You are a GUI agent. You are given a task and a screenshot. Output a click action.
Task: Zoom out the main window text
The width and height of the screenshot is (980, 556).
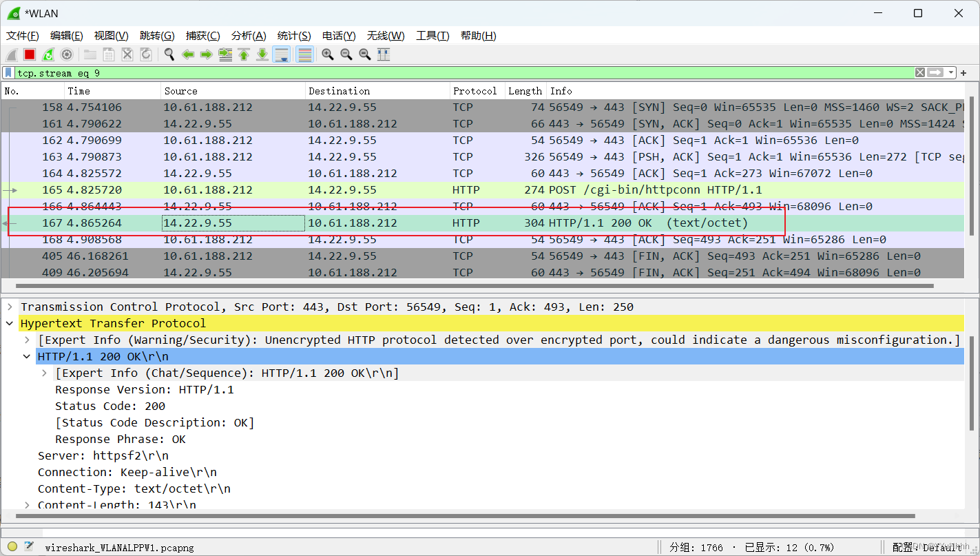(346, 54)
